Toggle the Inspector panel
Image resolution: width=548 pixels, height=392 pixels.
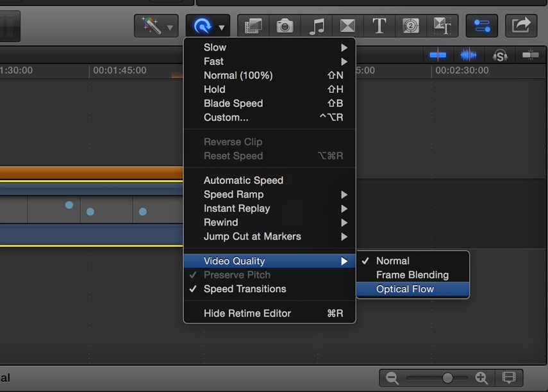tap(481, 26)
